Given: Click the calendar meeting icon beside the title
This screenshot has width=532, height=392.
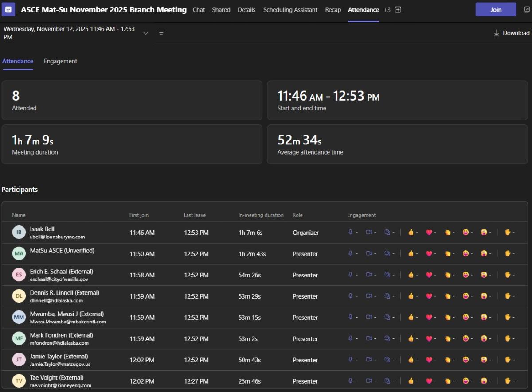Looking at the screenshot, I should [x=8, y=9].
